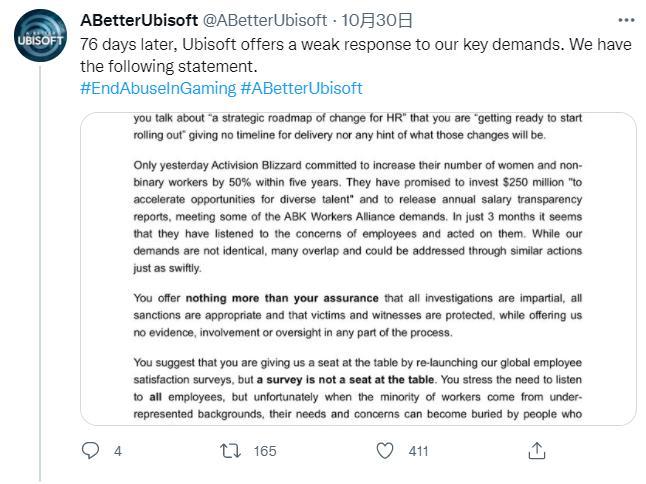Click the thread connector line below avatar
The width and height of the screenshot is (646, 484).
point(40,274)
